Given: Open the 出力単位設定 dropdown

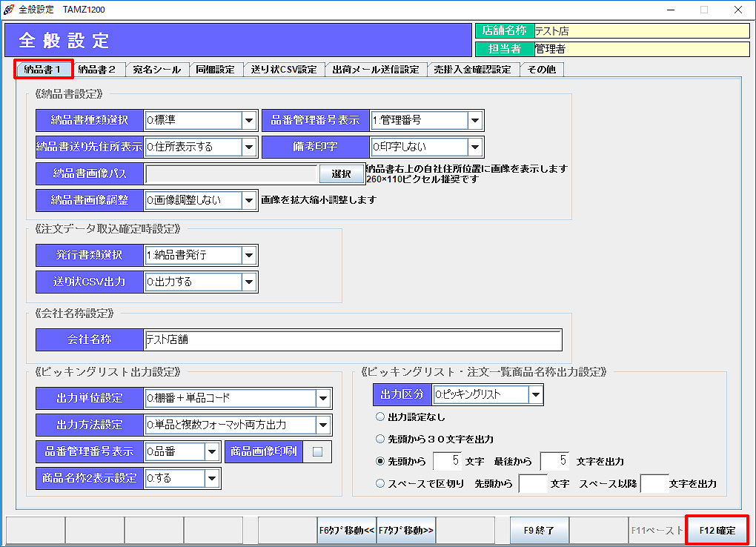Looking at the screenshot, I should [x=323, y=399].
